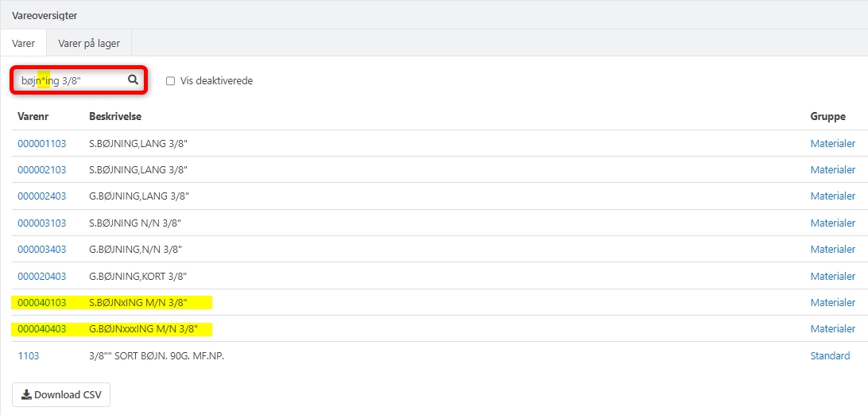Open the Standard group link
Screen dimensions: 868x415
click(830, 356)
